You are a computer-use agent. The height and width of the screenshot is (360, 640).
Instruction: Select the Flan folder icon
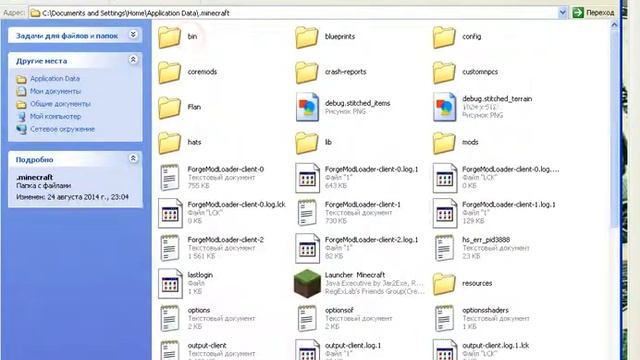coord(169,107)
